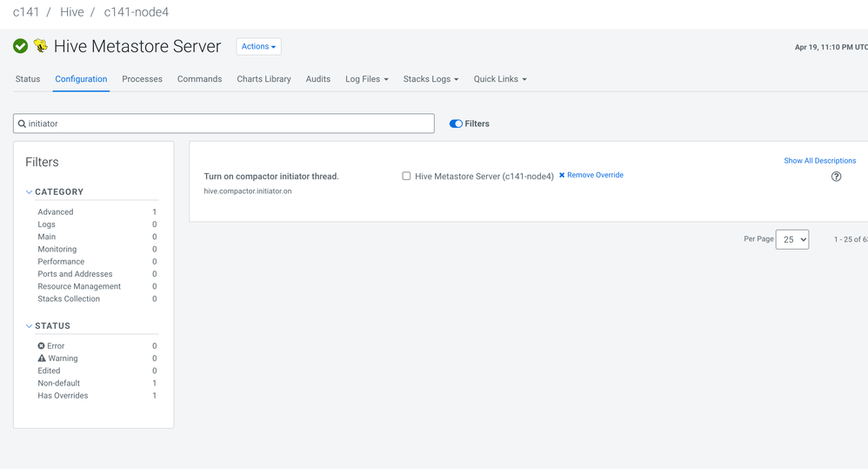Check the Hive Metastore Server (c141-node4) checkbox
Viewport: 868px width, 469px height.
coord(406,176)
